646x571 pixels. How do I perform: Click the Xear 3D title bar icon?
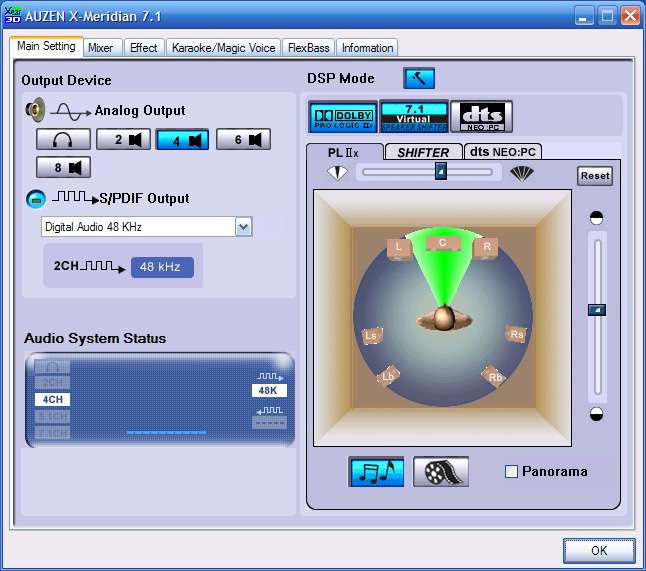pos(12,15)
